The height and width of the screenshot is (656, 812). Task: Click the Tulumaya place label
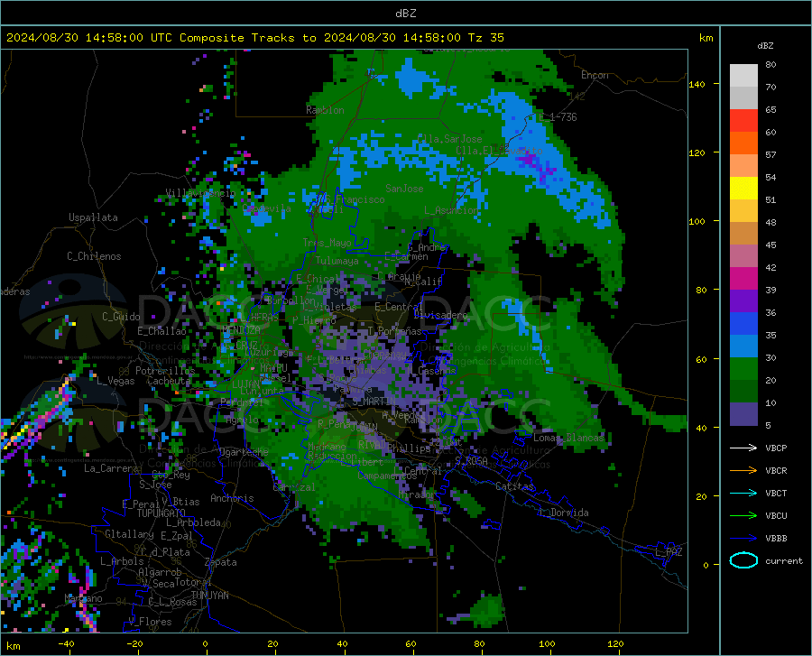(337, 261)
